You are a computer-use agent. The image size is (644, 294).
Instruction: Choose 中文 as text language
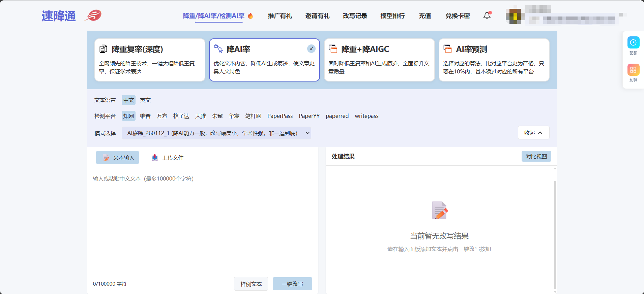(x=128, y=100)
